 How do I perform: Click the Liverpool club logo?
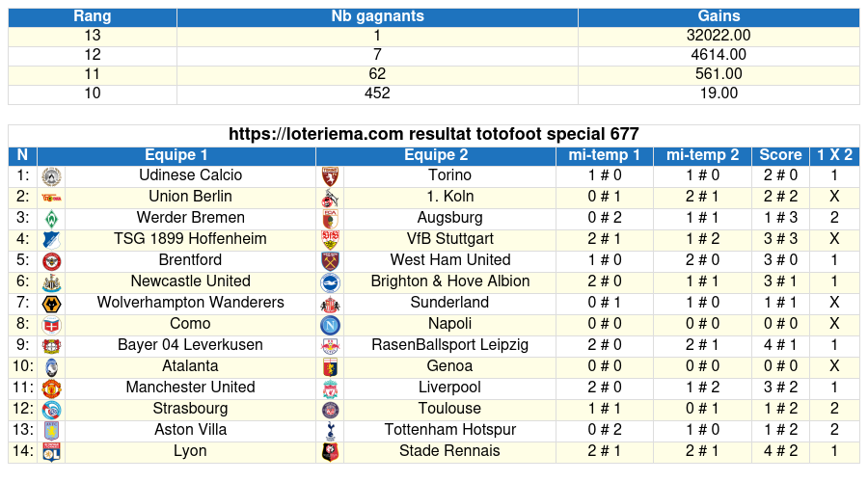click(x=331, y=388)
